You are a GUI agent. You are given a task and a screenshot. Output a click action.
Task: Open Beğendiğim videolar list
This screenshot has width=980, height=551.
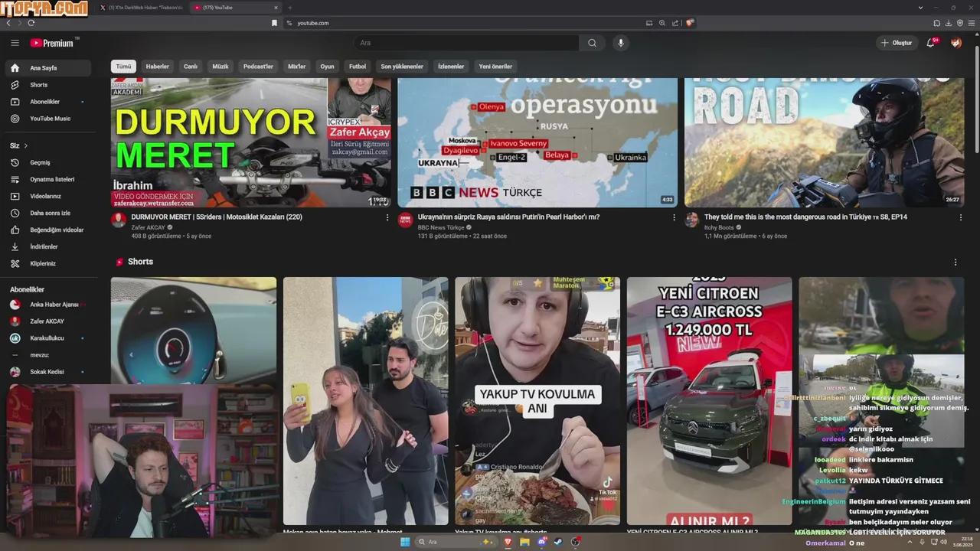pyautogui.click(x=47, y=230)
